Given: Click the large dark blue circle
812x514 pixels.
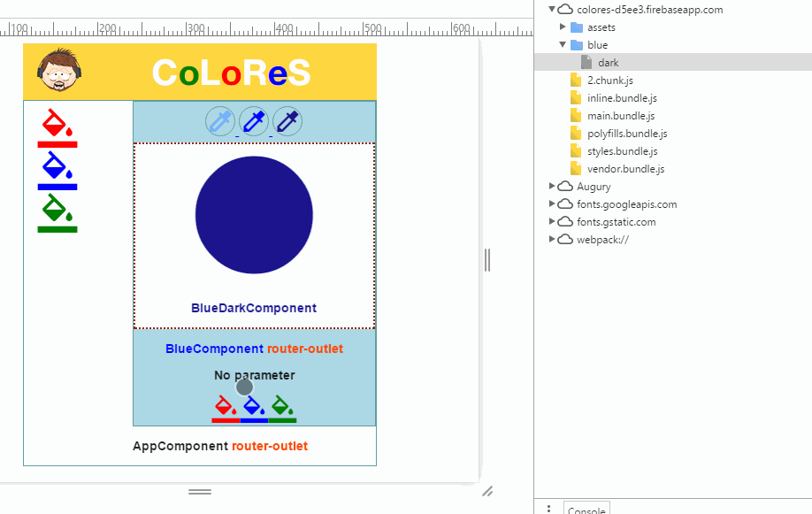Looking at the screenshot, I should click(254, 215).
